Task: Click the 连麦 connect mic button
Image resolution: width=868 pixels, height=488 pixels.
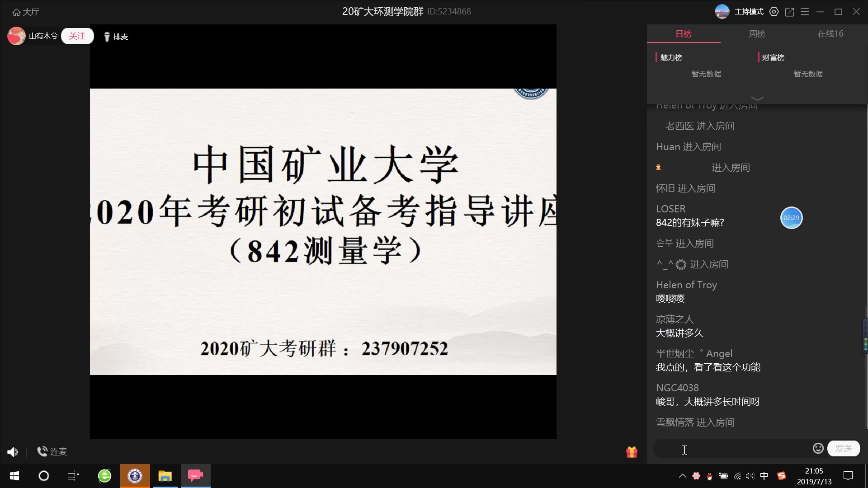Action: point(52,451)
